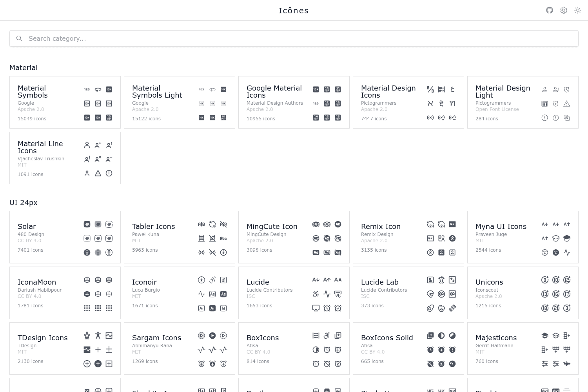
Task: Click the "Vjacheslav Trushkin" author text
Action: tap(41, 159)
